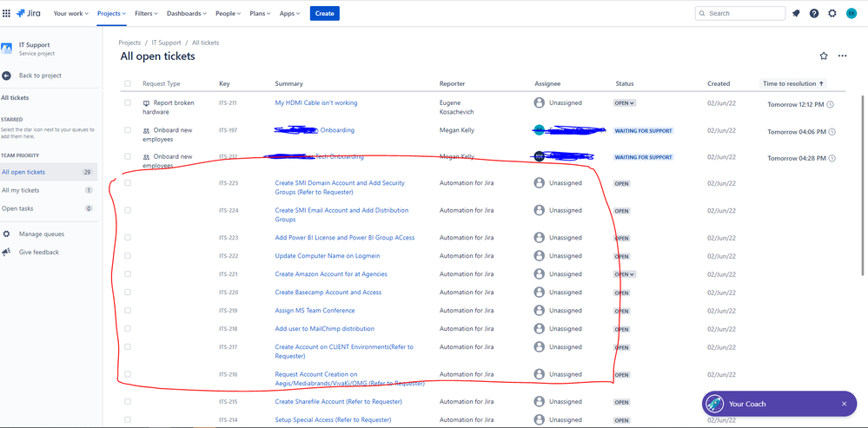The image size is (868, 428).
Task: Click the clock icon for Tomorrow 04:28 PM
Action: coord(832,158)
